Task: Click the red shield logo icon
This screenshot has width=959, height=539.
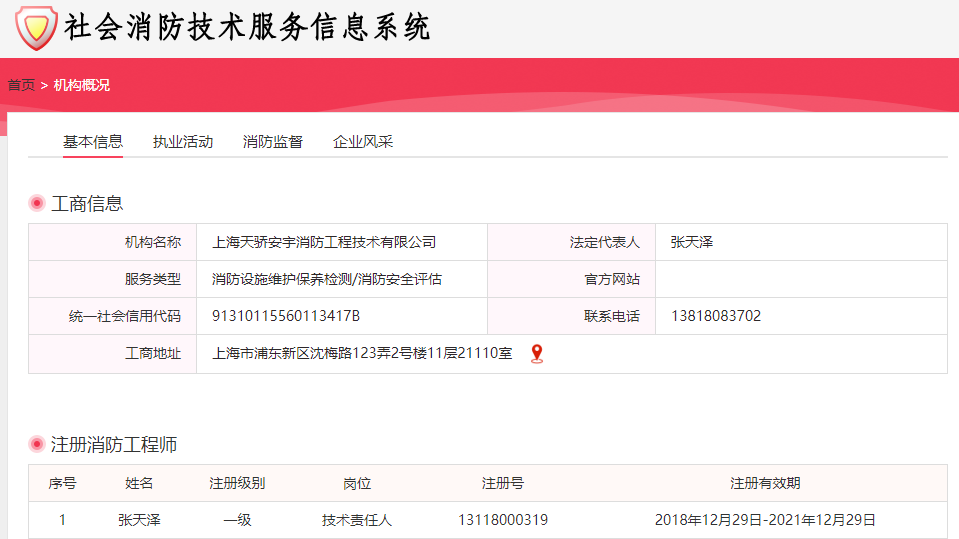Action: (36, 28)
